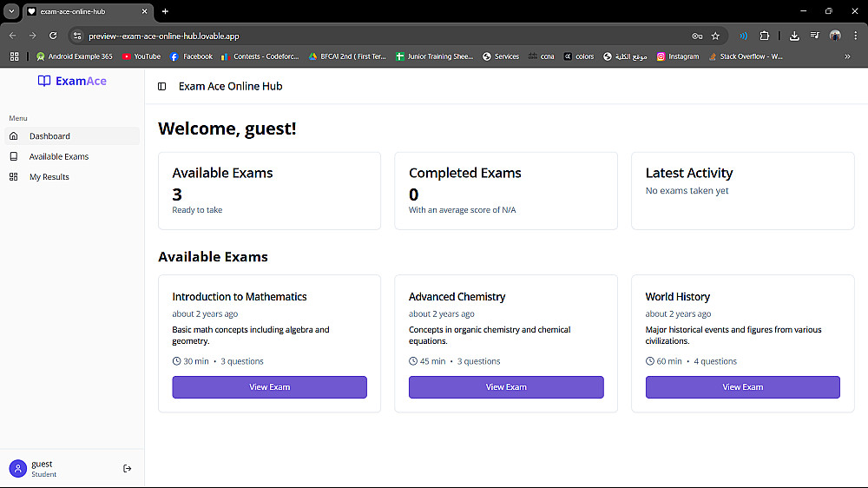868x488 pixels.
Task: View the Introduction to Mathematics exam
Action: click(269, 387)
